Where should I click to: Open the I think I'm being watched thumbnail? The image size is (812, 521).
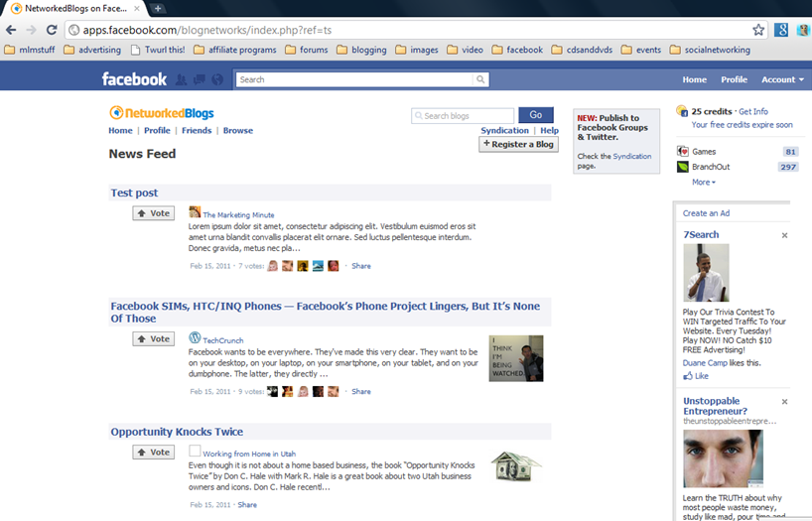click(516, 358)
